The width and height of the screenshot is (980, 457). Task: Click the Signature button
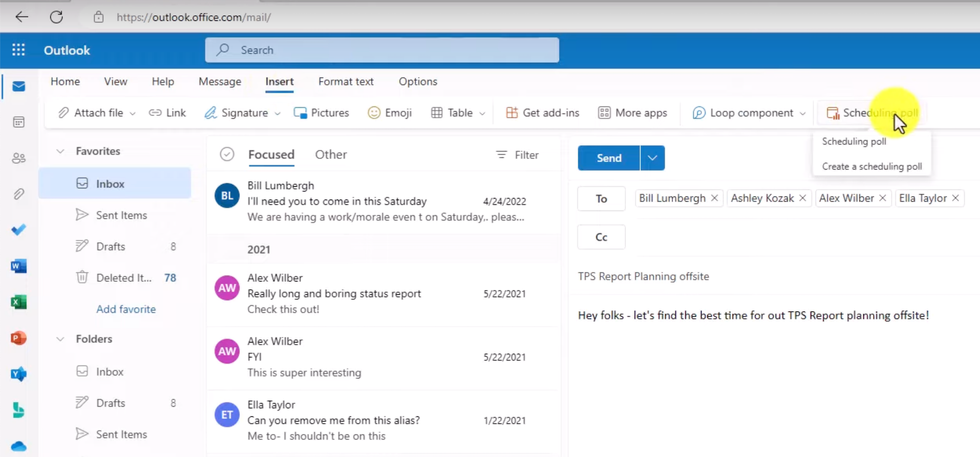coord(236,112)
